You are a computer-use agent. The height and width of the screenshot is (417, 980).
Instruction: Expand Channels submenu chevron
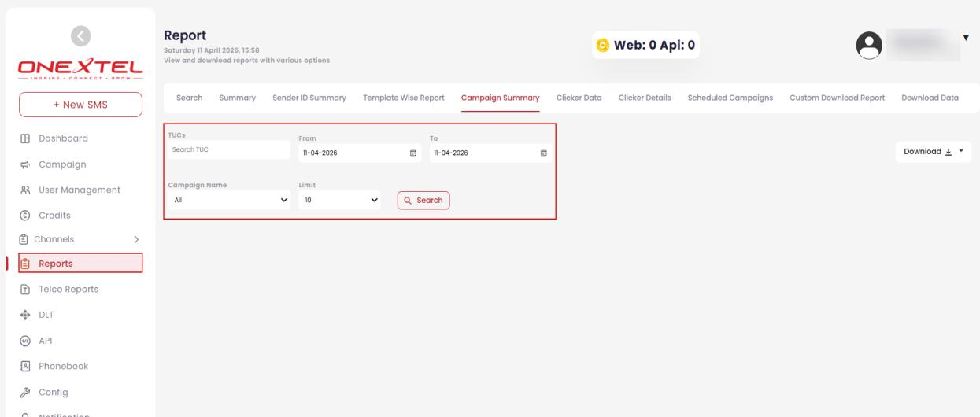tap(135, 239)
